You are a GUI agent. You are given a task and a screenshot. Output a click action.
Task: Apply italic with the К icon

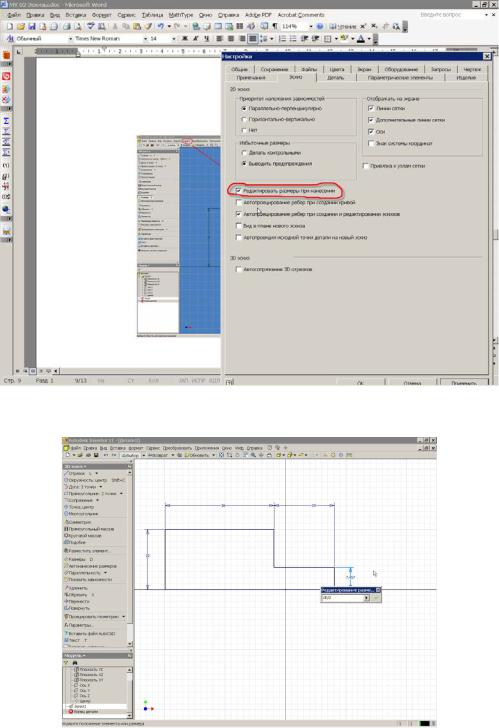pyautogui.click(x=195, y=39)
